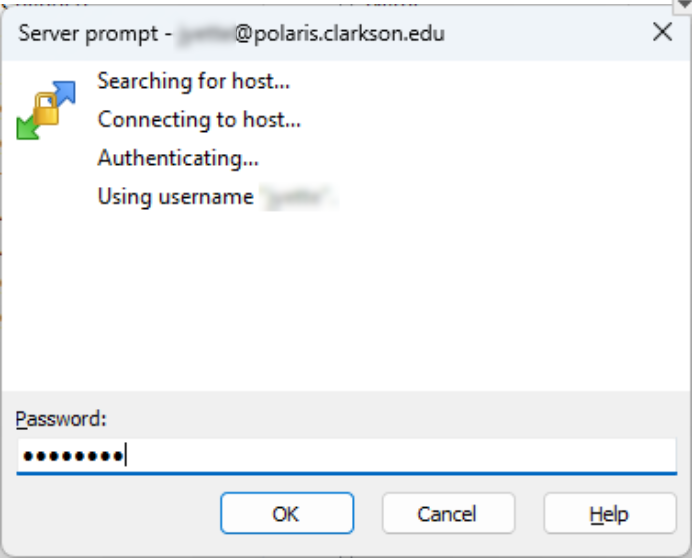Click the "Using username" status line

tap(175, 197)
